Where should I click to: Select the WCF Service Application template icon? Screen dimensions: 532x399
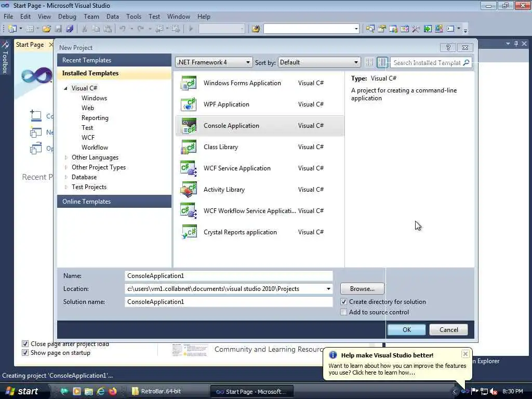189,169
